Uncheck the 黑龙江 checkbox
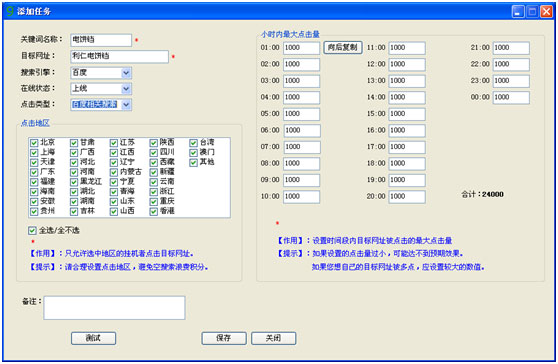This screenshot has height=364, width=558. [x=74, y=182]
